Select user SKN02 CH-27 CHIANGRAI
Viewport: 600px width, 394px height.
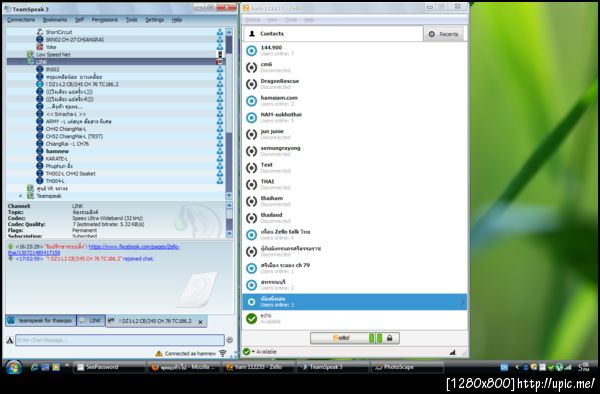pos(75,39)
